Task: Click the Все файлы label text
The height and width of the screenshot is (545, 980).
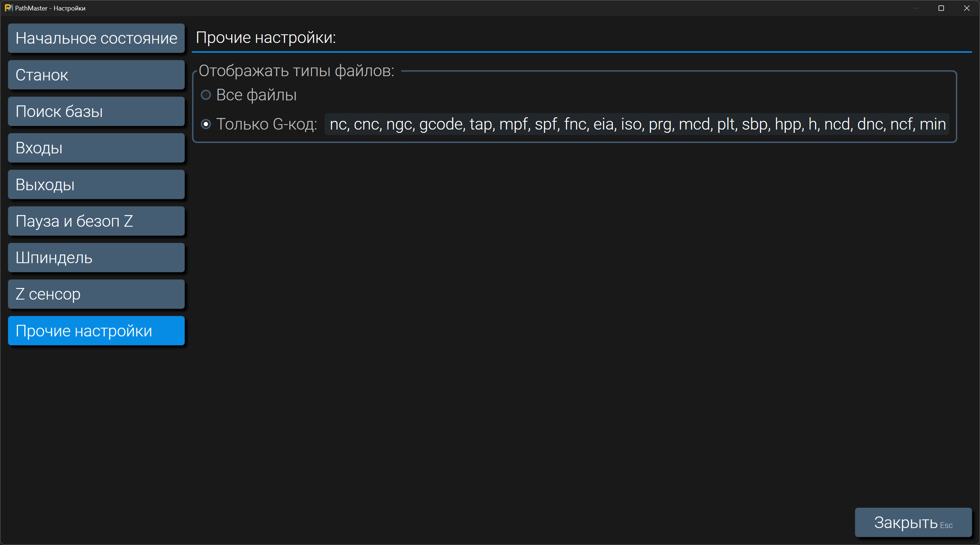Action: 256,95
